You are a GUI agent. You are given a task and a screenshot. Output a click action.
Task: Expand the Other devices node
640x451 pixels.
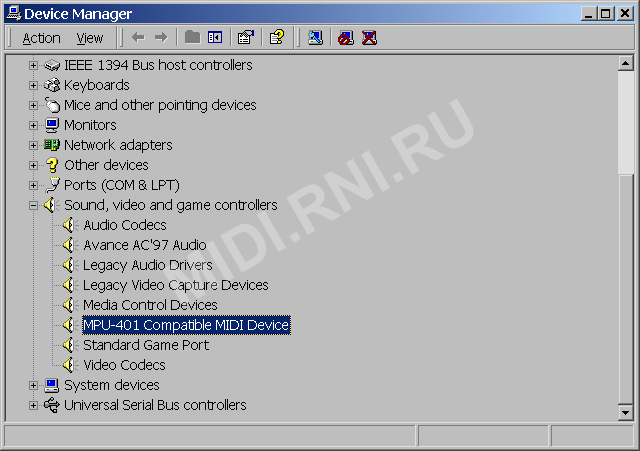(x=33, y=165)
